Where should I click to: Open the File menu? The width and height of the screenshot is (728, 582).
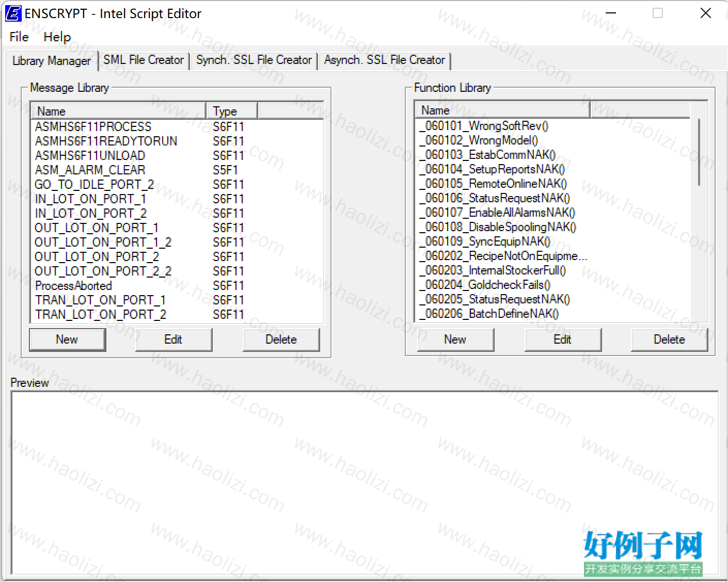click(x=19, y=37)
